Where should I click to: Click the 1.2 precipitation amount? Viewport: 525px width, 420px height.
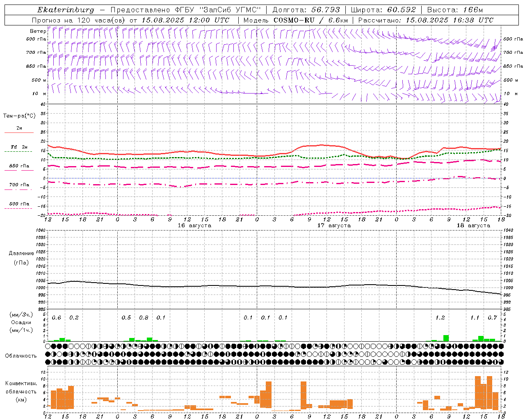click(x=440, y=318)
